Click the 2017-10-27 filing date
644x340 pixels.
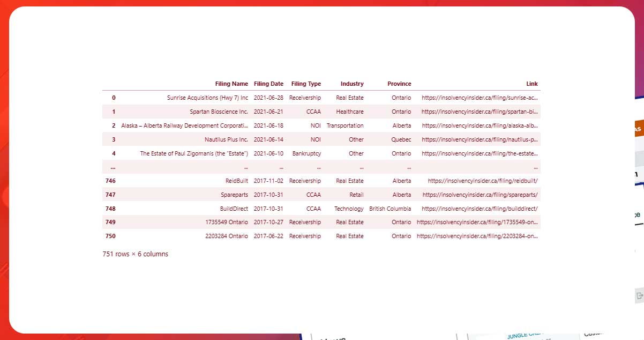pos(268,222)
